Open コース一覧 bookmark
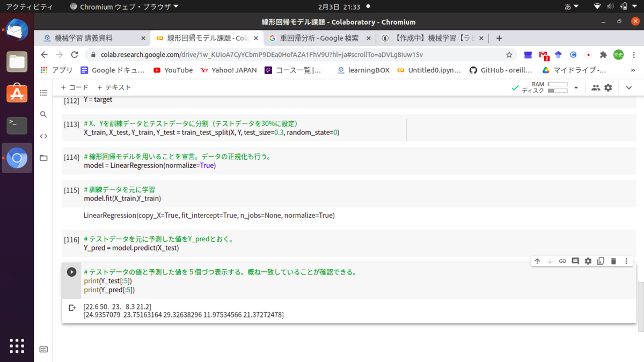Image resolution: width=644 pixels, height=362 pixels. coord(293,70)
